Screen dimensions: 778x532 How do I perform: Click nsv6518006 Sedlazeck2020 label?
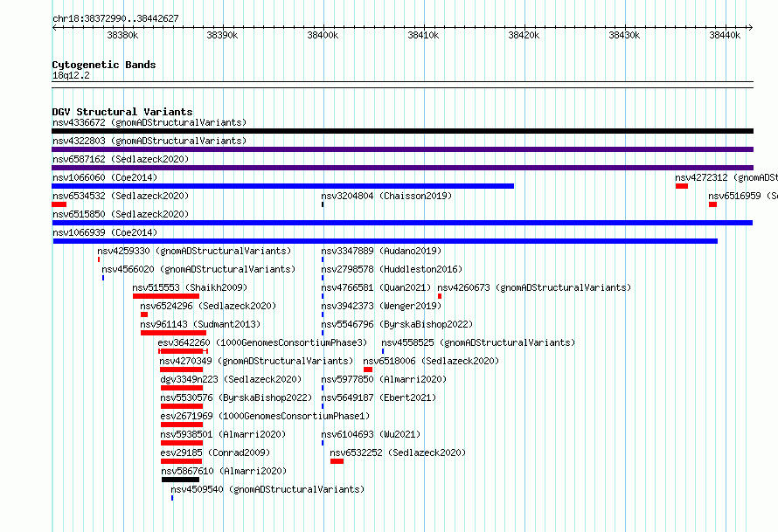(431, 361)
